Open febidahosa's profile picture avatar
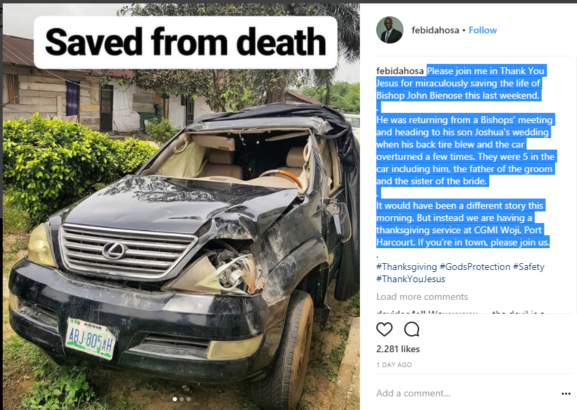577x410 pixels. [390, 30]
